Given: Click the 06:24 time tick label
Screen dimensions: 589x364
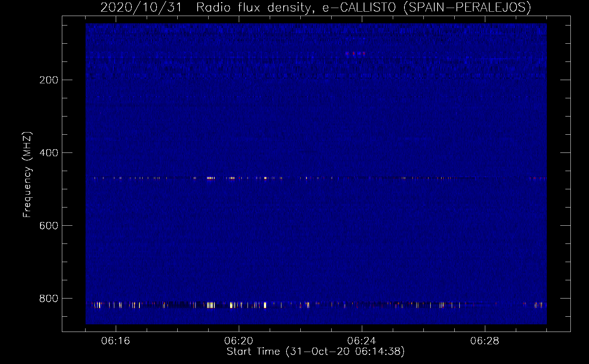Looking at the screenshot, I should pyautogui.click(x=362, y=341).
